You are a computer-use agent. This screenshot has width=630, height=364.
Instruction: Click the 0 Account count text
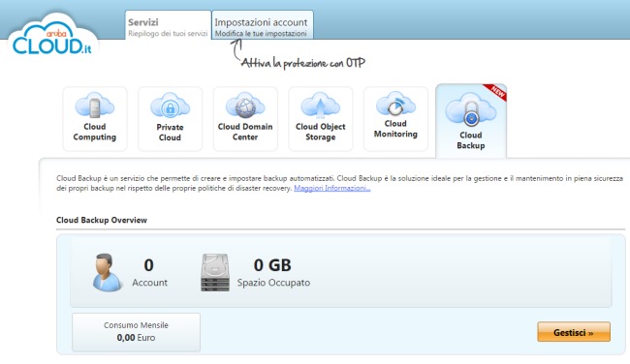pyautogui.click(x=149, y=272)
